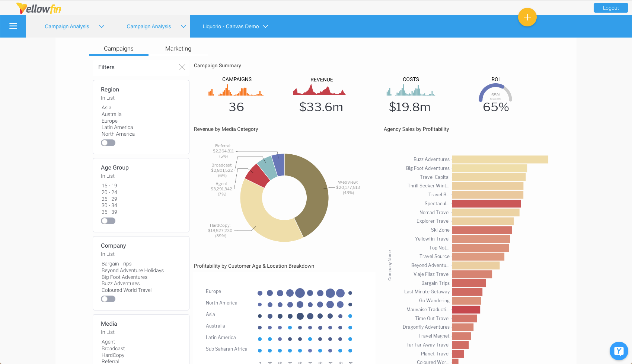Click the yellow plus add button

coord(527,17)
